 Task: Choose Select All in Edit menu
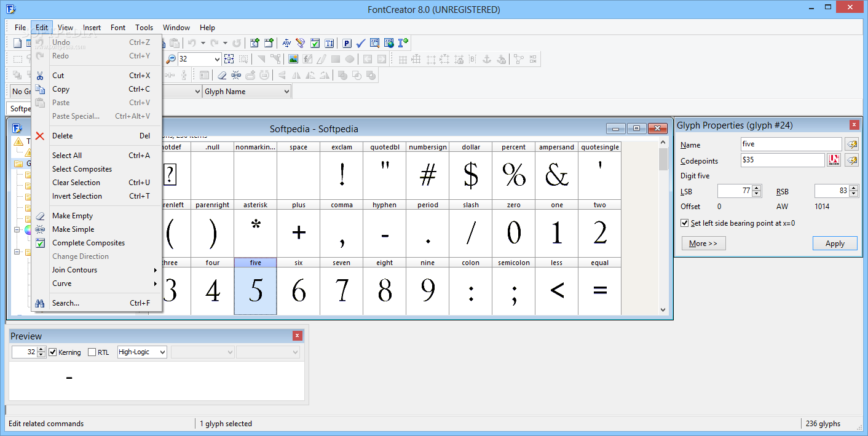(97, 156)
